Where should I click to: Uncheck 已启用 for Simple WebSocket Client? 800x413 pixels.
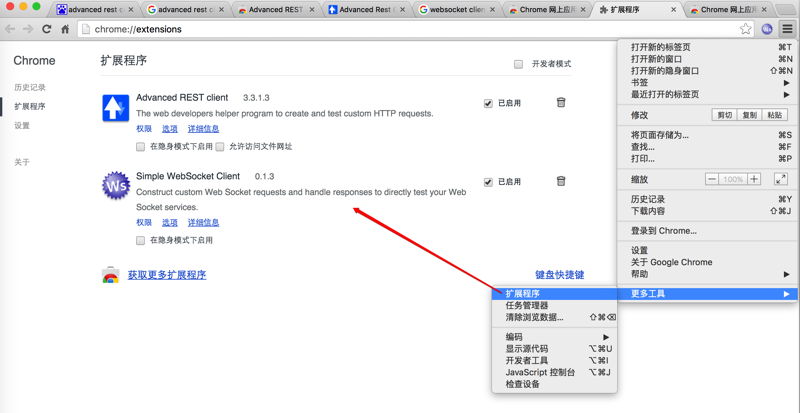click(488, 182)
